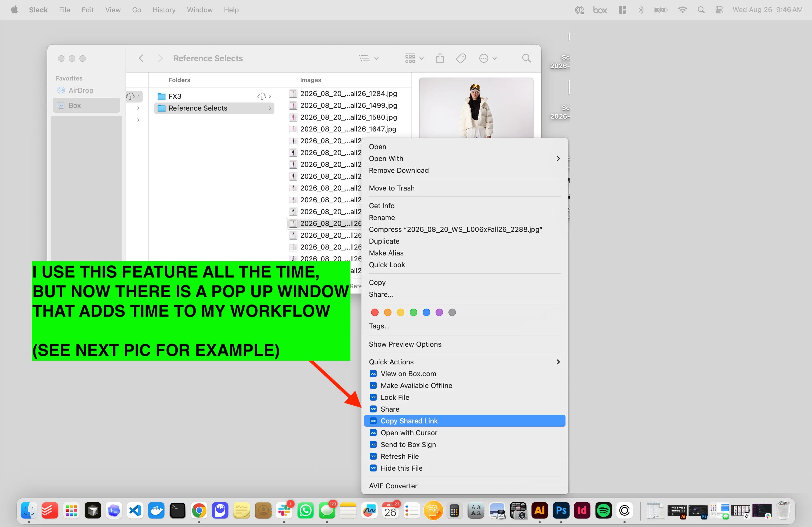
Task: Select Refresh File
Action: click(465, 456)
